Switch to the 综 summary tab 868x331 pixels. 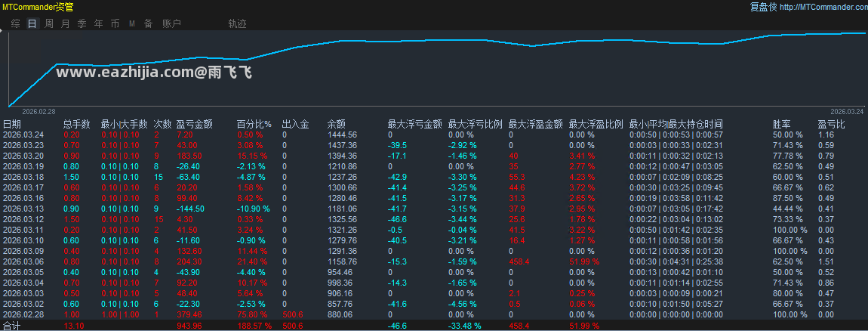16,24
